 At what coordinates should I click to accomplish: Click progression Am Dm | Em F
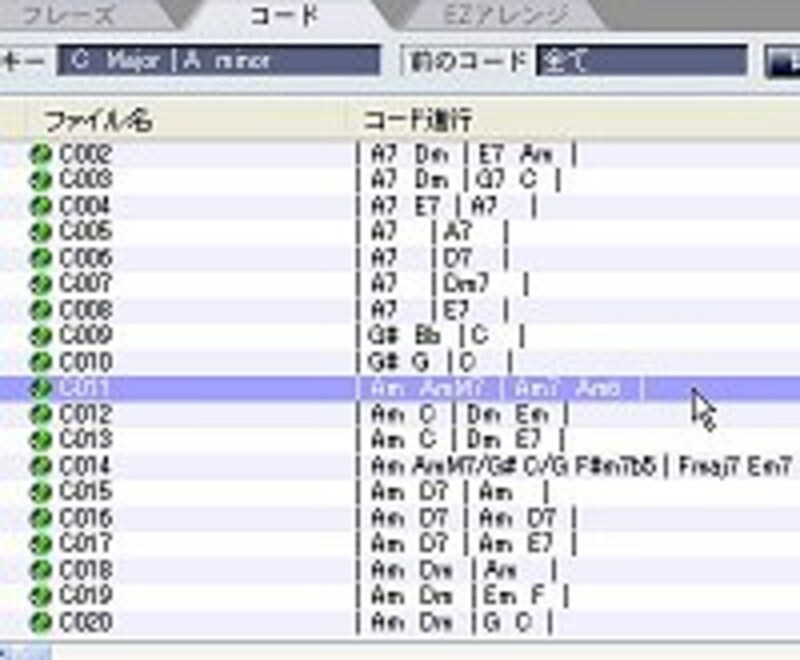point(462,596)
